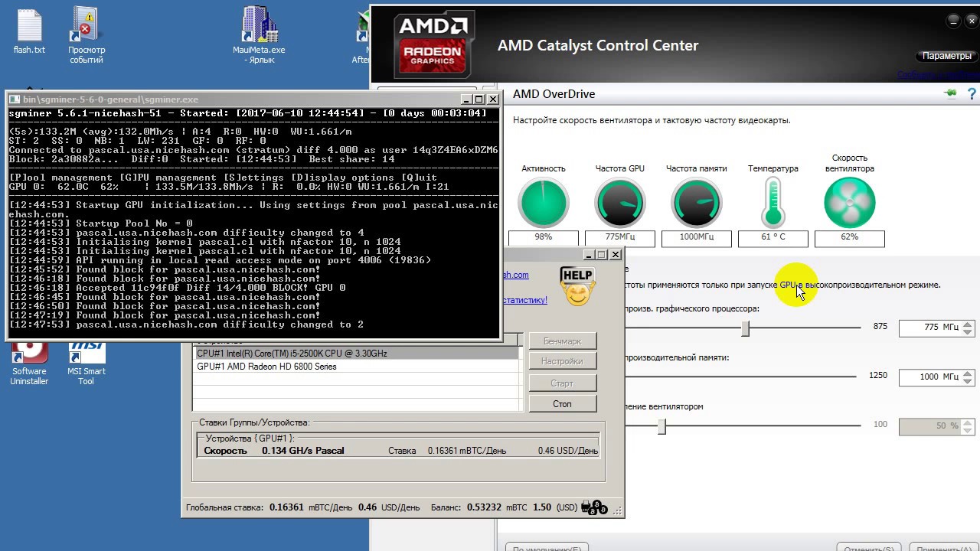The image size is (980, 551).
Task: Click the 0.16361 mBTC/День rate value
Action: click(x=466, y=451)
